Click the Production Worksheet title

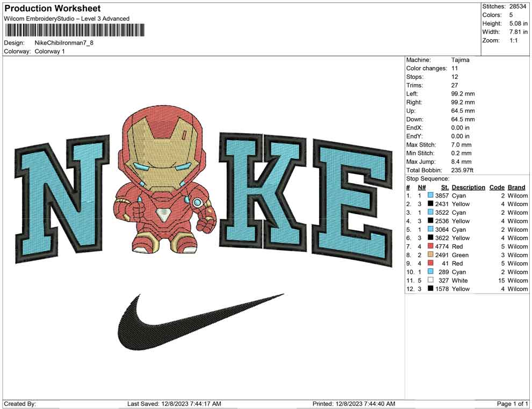tap(53, 9)
